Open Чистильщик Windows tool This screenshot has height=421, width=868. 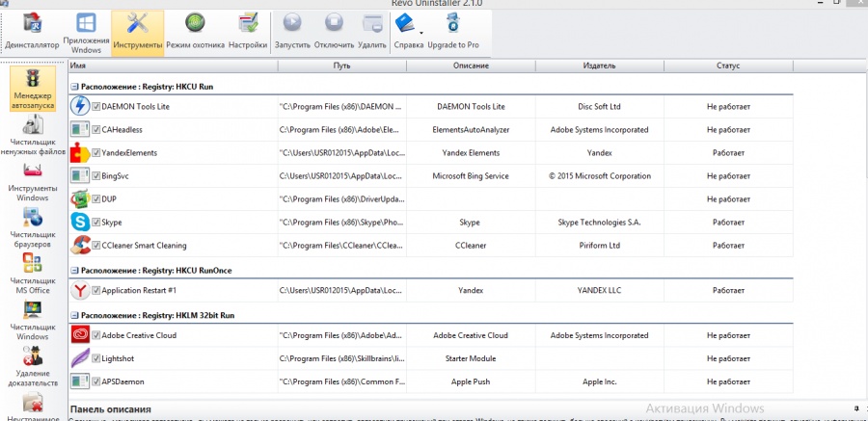[33, 320]
